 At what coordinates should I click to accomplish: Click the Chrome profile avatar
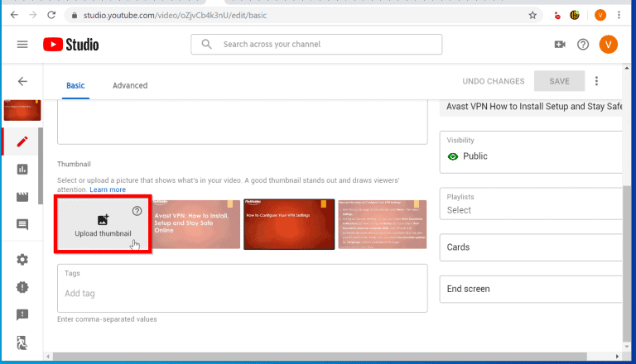pyautogui.click(x=600, y=15)
